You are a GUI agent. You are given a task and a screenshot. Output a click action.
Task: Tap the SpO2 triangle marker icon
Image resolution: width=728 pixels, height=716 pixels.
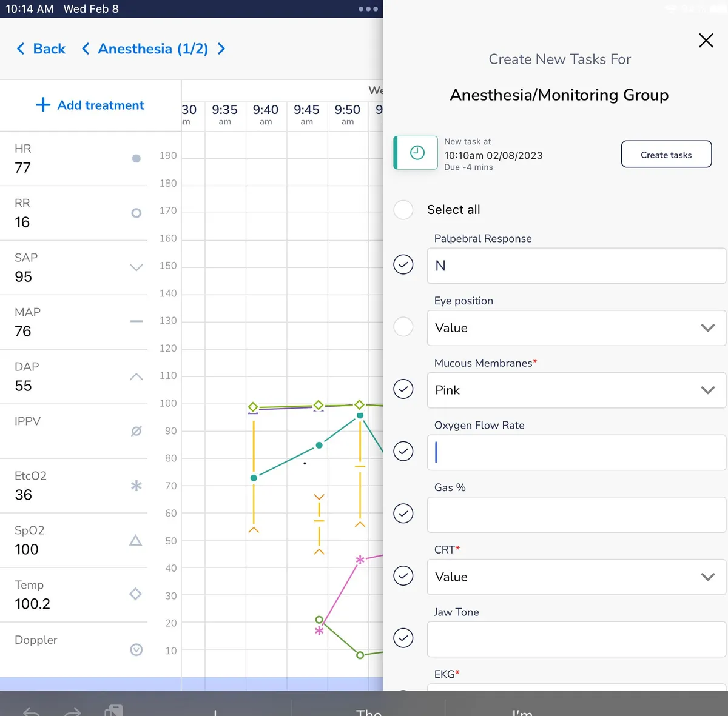136,540
